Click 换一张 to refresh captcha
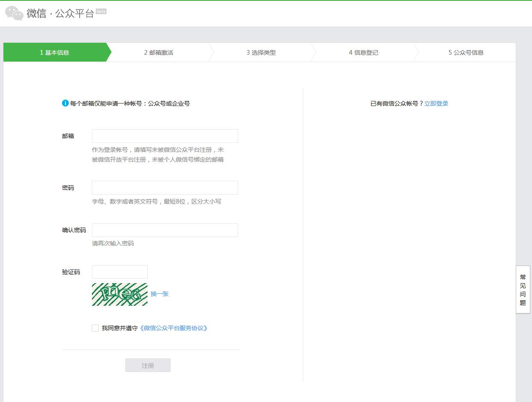The width and height of the screenshot is (532, 402). (160, 294)
